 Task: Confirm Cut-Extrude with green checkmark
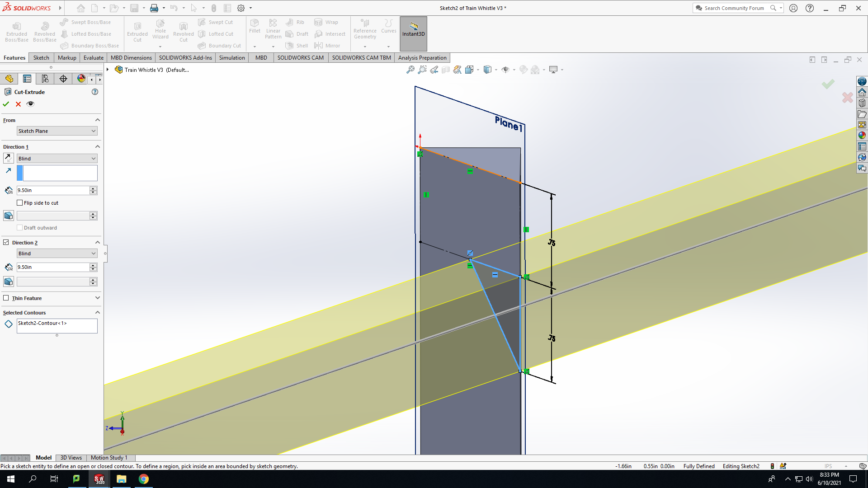[x=6, y=104]
